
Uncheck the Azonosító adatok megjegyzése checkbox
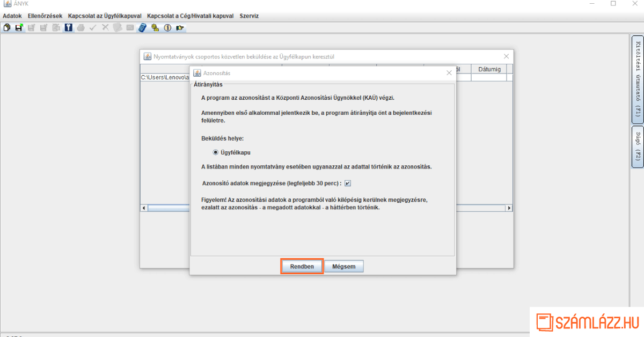click(x=348, y=183)
